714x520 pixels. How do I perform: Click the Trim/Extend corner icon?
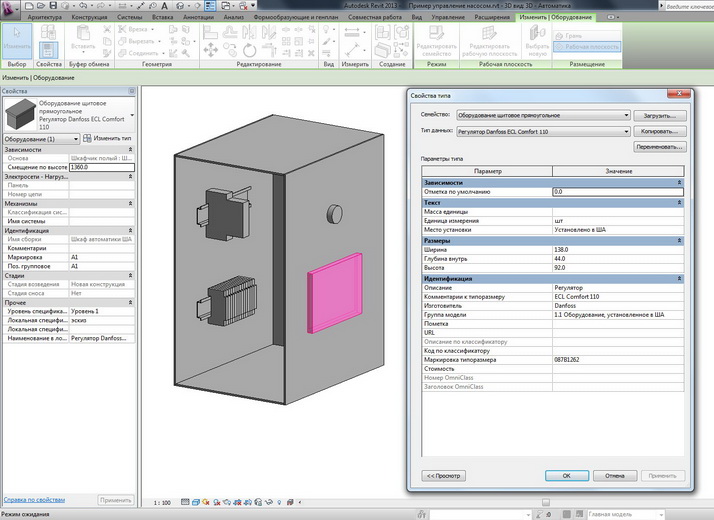coord(269,50)
